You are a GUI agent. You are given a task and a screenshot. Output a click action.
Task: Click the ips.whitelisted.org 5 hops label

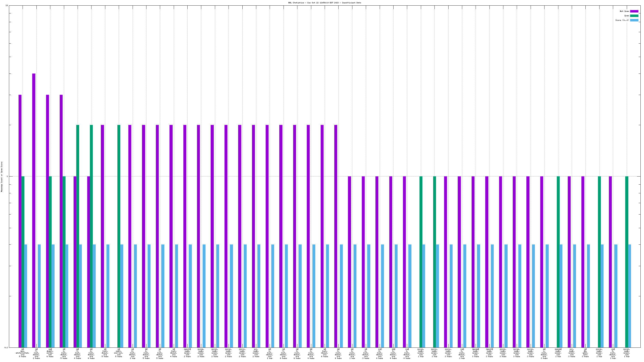tap(23, 353)
